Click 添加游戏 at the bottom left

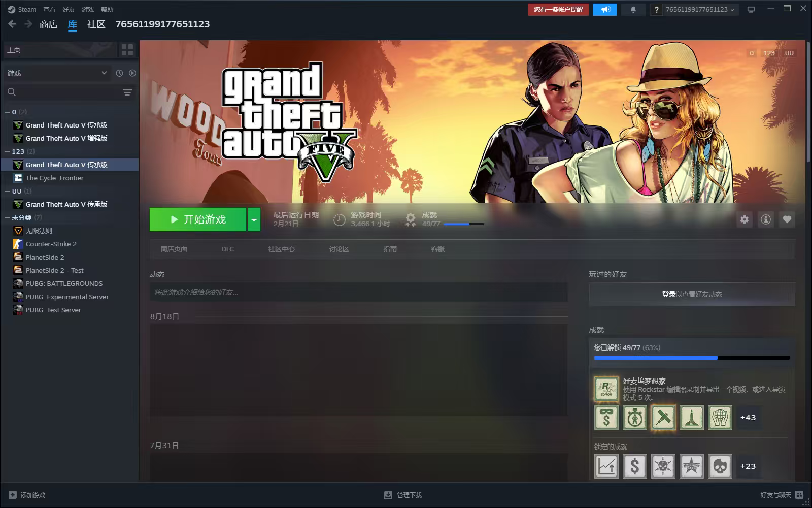pyautogui.click(x=27, y=495)
